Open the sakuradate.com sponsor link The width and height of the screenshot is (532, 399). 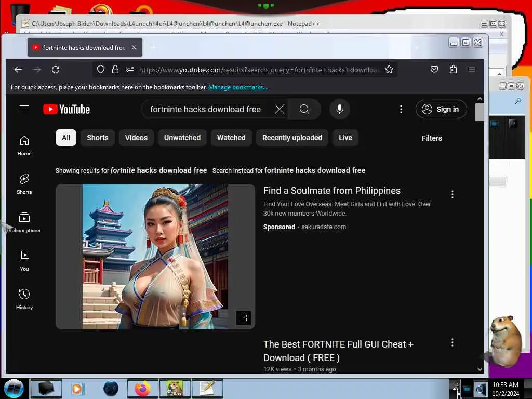click(324, 227)
